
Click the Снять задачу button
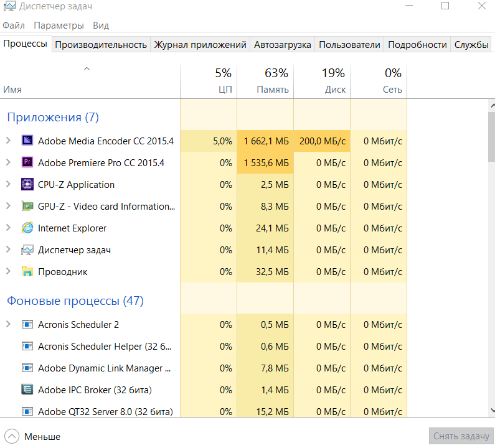tap(461, 436)
